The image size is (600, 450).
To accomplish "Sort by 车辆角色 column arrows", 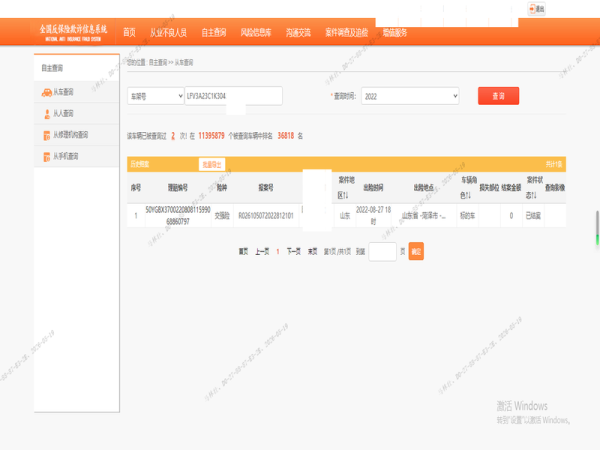I will (468, 196).
